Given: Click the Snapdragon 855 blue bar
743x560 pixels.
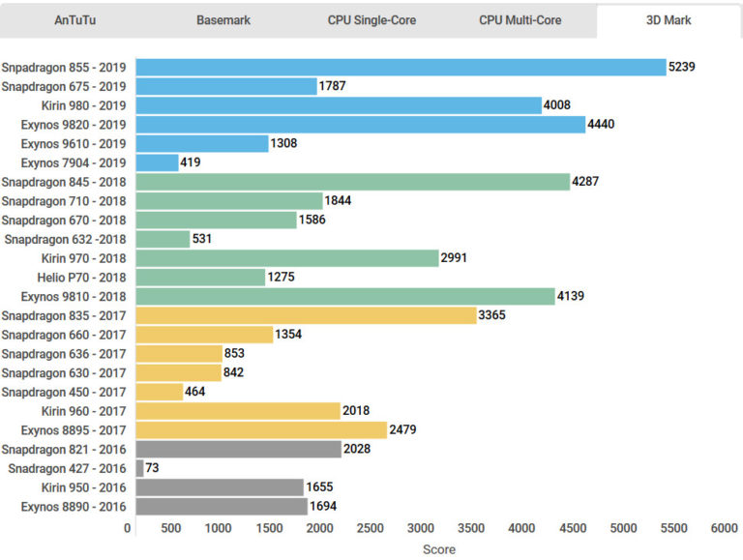Looking at the screenshot, I should click(401, 67).
